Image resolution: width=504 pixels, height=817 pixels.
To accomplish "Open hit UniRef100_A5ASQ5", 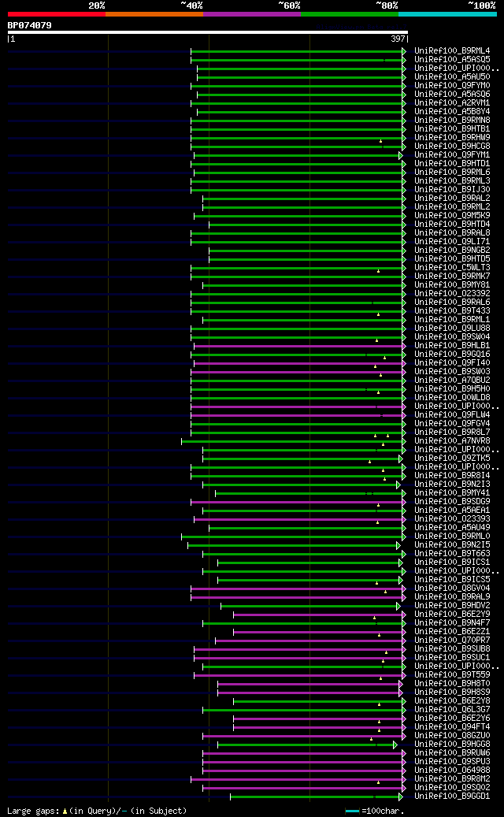I will (x=453, y=59).
